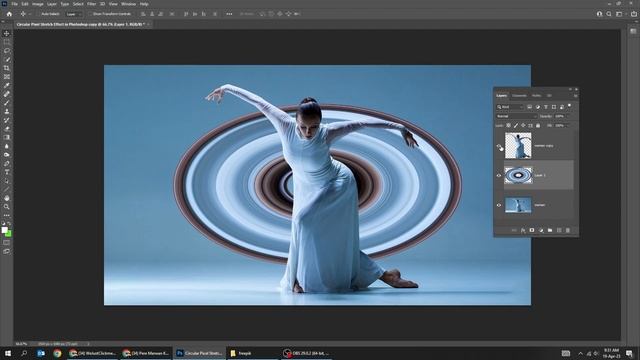Image resolution: width=640 pixels, height=360 pixels.
Task: Select the Gradient tool
Action: coord(7,138)
